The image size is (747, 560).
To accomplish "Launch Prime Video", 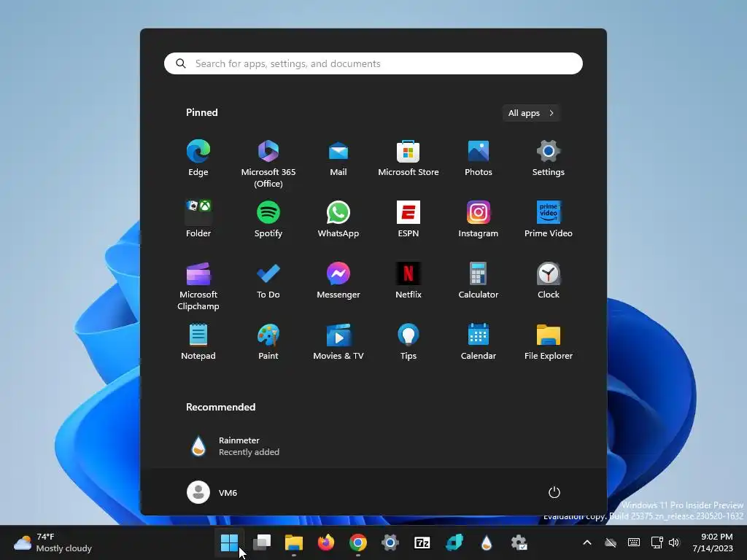I will (549, 219).
